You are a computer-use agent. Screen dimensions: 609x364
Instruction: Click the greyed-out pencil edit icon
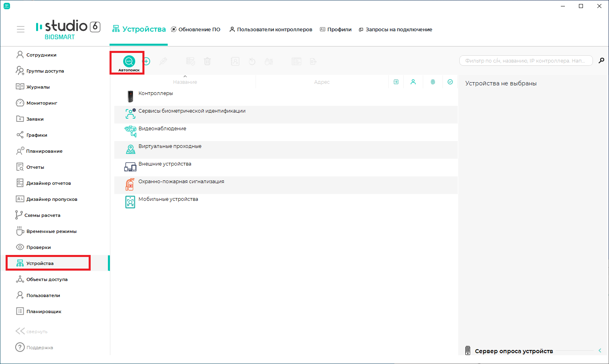tap(163, 61)
